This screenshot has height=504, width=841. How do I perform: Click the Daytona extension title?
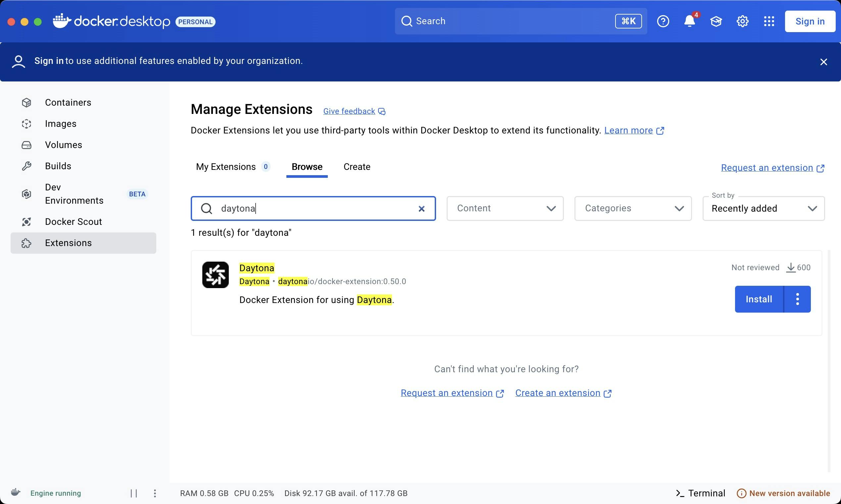(257, 268)
